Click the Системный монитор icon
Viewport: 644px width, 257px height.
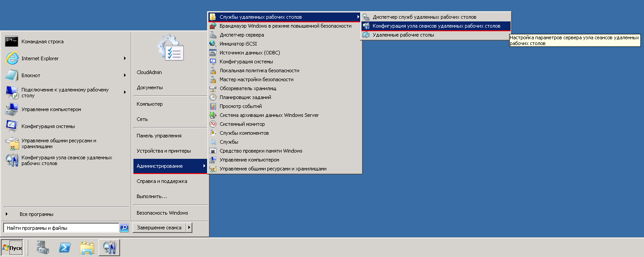tap(213, 124)
